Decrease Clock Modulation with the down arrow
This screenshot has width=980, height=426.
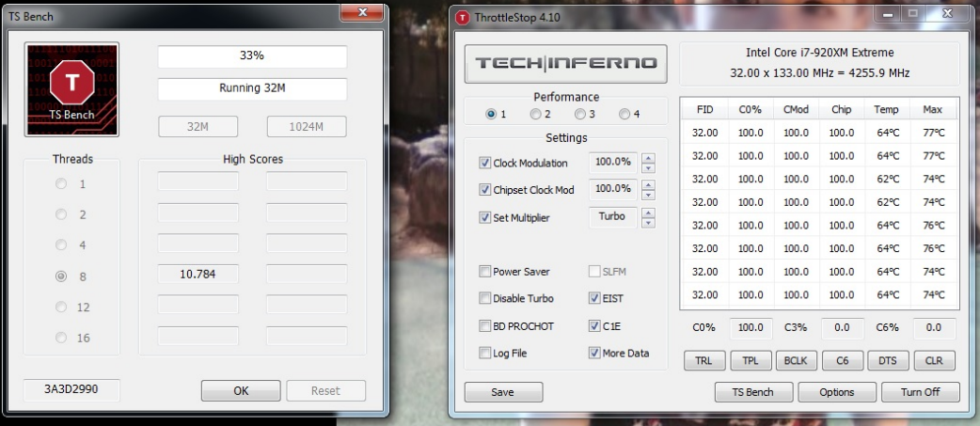(x=649, y=168)
